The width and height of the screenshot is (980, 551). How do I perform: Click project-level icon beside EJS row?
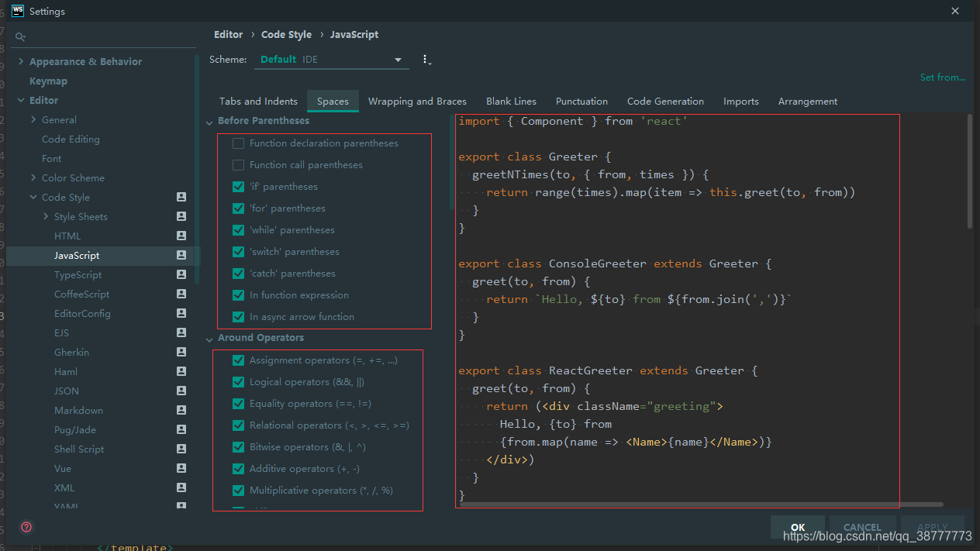coord(181,332)
